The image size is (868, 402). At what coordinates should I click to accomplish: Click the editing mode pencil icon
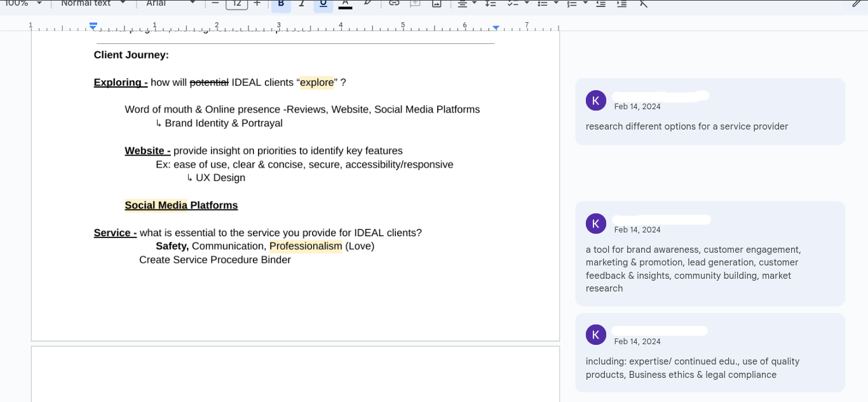click(857, 4)
